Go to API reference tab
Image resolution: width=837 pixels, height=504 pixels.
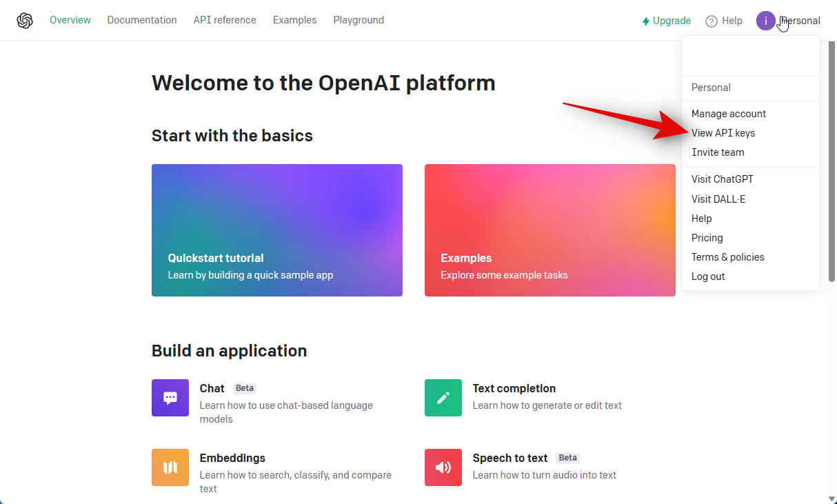pos(225,20)
